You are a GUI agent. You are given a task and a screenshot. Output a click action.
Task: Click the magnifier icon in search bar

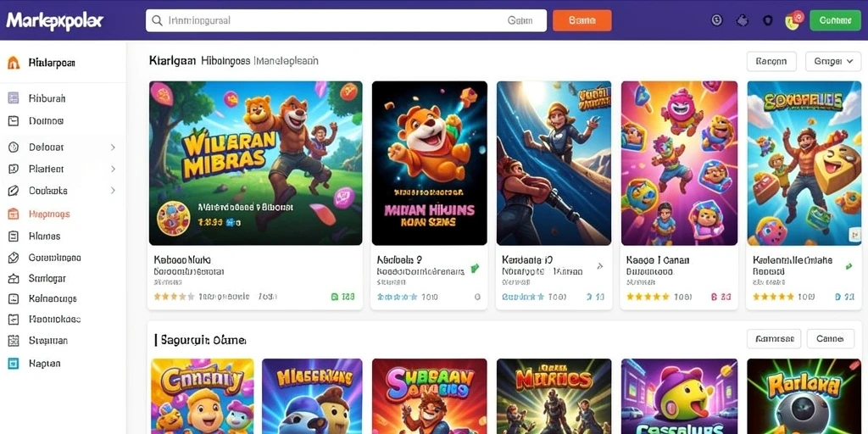pos(157,20)
